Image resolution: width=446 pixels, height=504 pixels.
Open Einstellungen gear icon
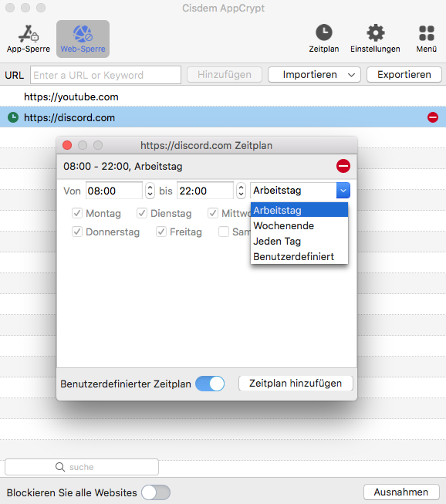[x=375, y=32]
